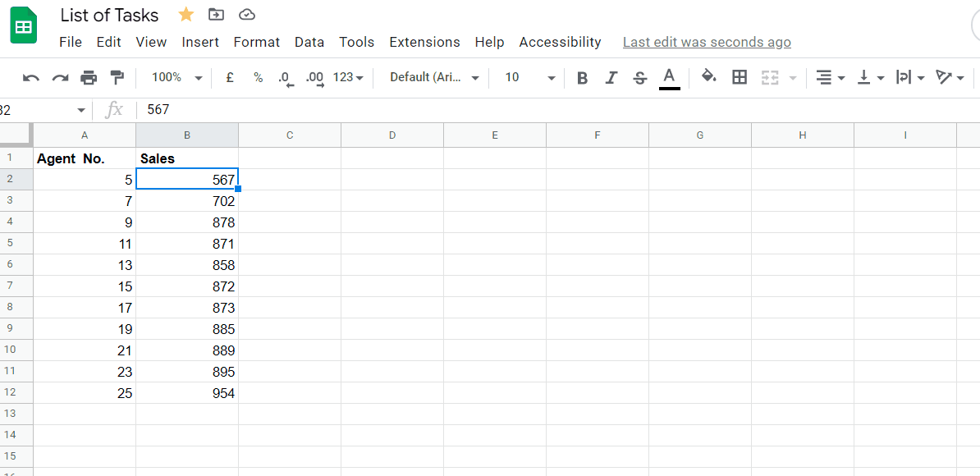Image resolution: width=980 pixels, height=476 pixels.
Task: Open the borders menu
Action: (740, 77)
